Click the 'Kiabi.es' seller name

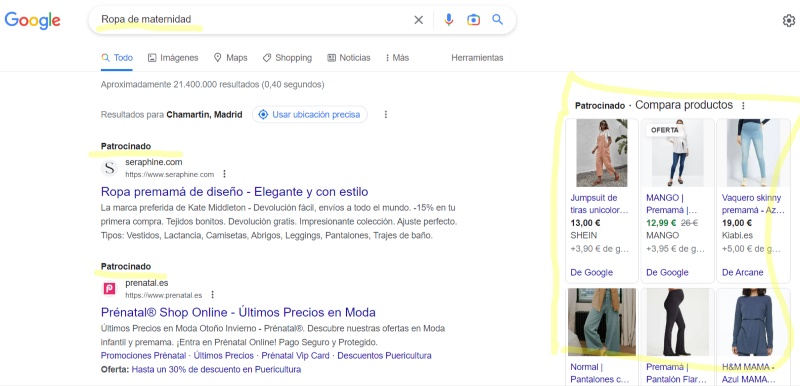[x=737, y=235]
